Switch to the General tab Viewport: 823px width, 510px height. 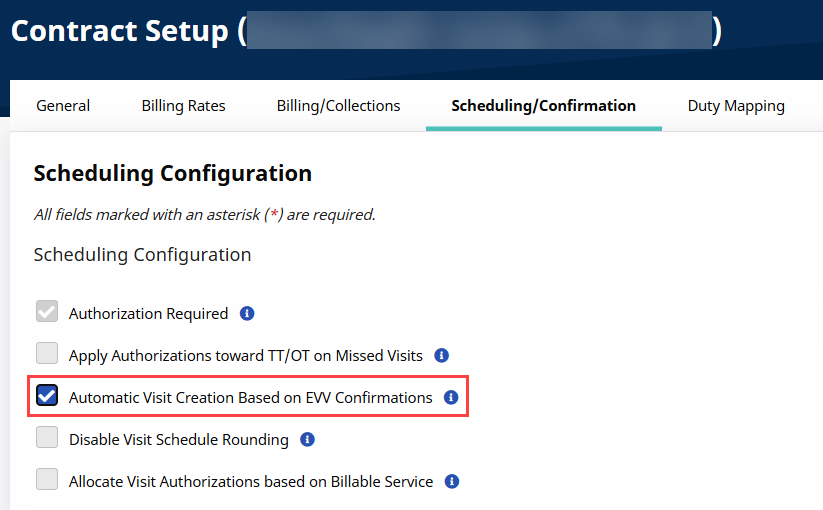[x=63, y=106]
